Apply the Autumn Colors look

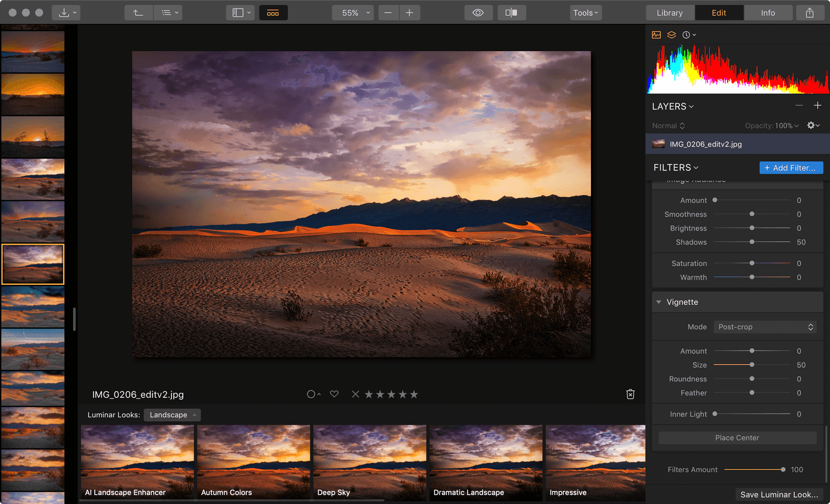(x=253, y=463)
